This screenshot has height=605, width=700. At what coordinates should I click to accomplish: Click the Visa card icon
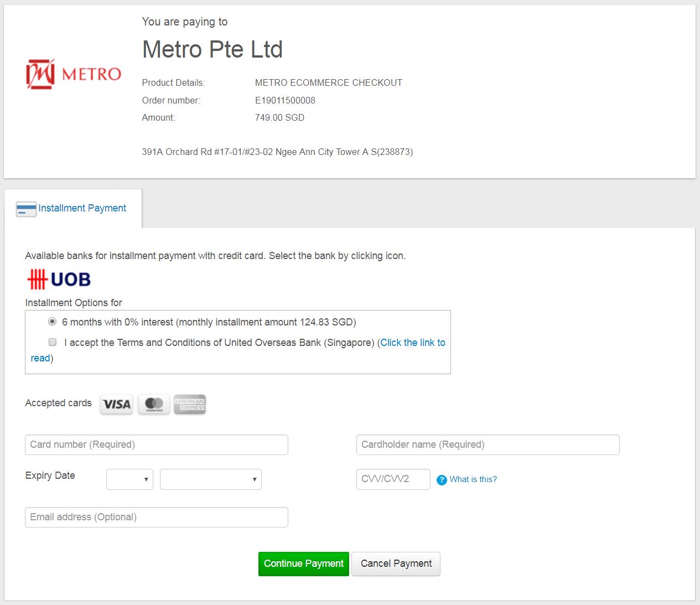click(117, 404)
